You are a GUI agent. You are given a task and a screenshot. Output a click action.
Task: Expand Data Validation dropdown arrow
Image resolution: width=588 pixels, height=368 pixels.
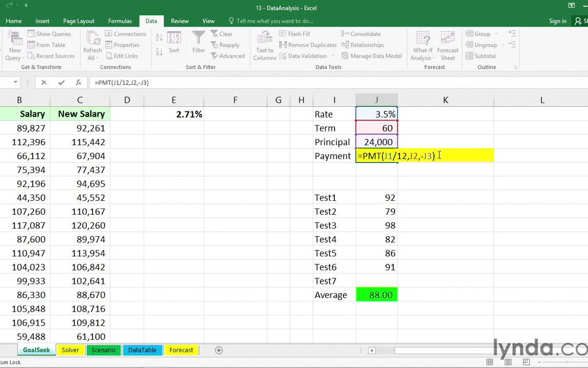tap(333, 56)
